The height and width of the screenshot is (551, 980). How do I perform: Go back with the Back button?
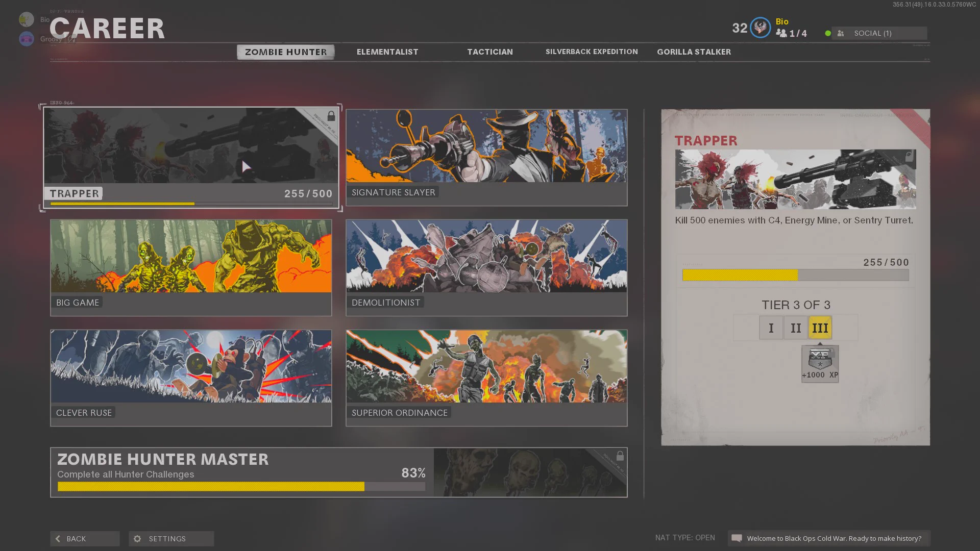coord(85,539)
